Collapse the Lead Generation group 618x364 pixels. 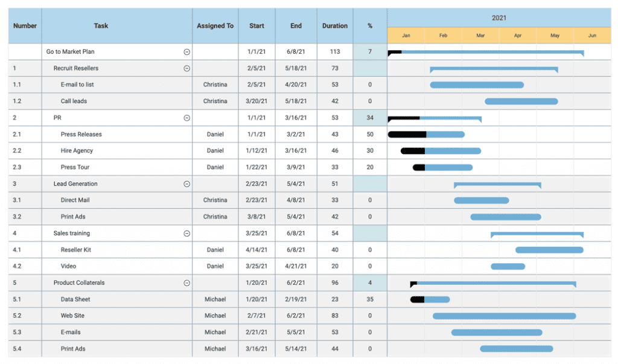point(188,184)
